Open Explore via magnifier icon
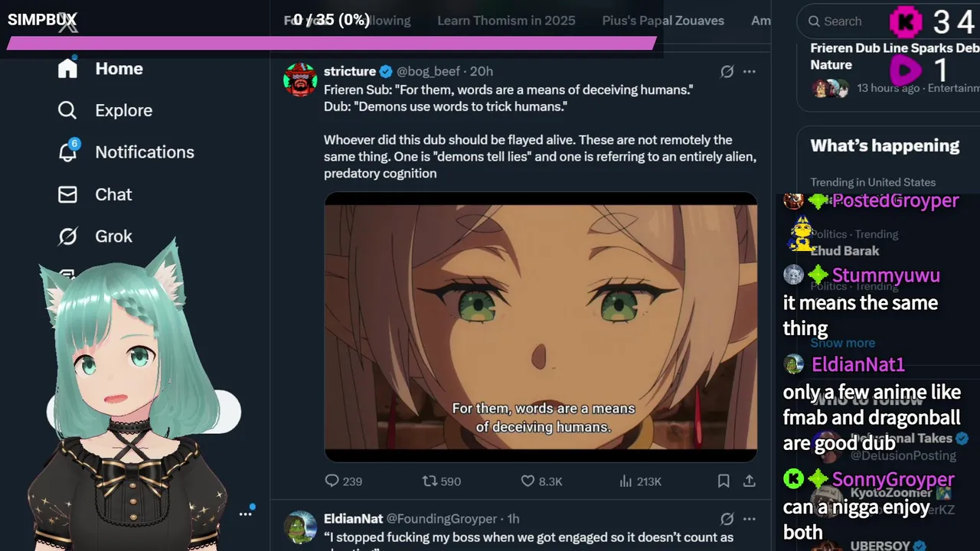980x551 pixels. click(67, 110)
